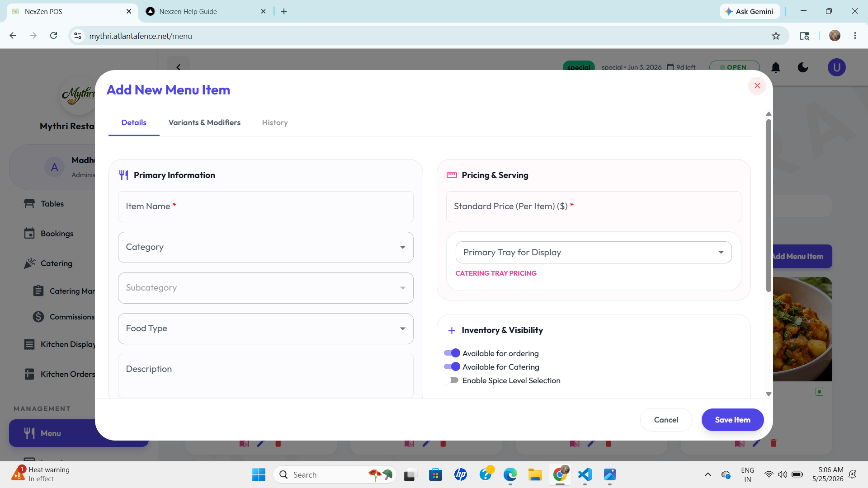Screen dimensions: 868x488
Task: Enable Spice Level Selection switch
Action: [x=452, y=380]
